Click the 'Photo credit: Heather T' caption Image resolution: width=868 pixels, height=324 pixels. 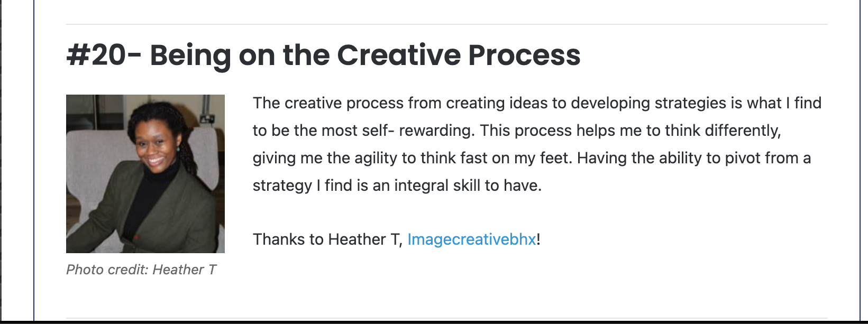point(141,270)
